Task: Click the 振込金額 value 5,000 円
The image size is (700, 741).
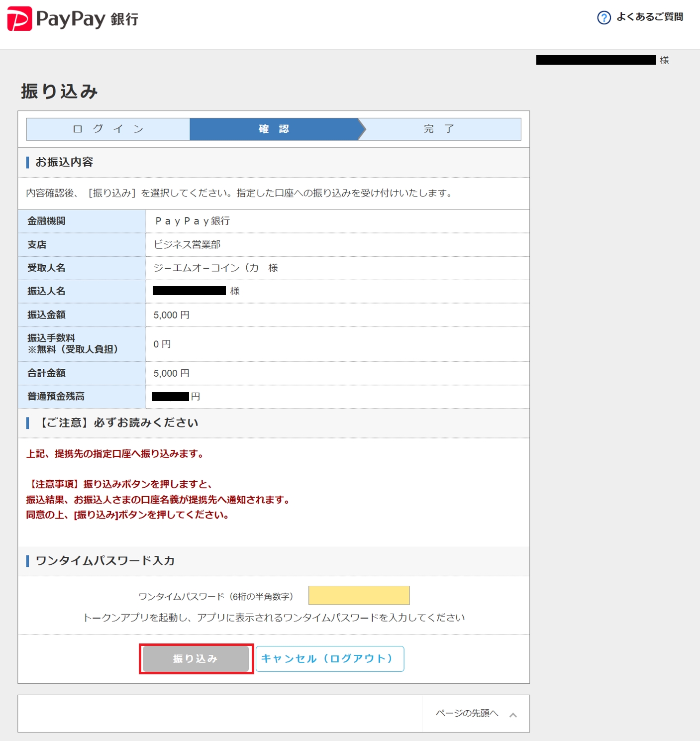Action: pyautogui.click(x=171, y=315)
